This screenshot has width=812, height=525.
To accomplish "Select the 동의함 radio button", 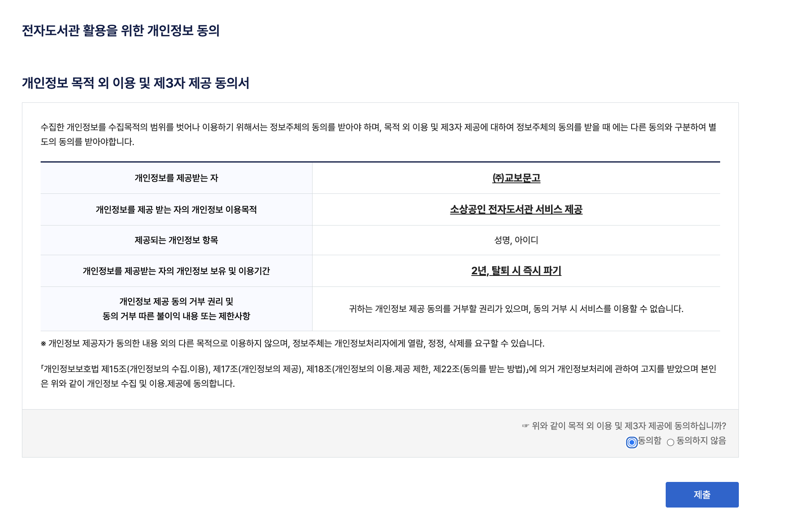I will 632,442.
